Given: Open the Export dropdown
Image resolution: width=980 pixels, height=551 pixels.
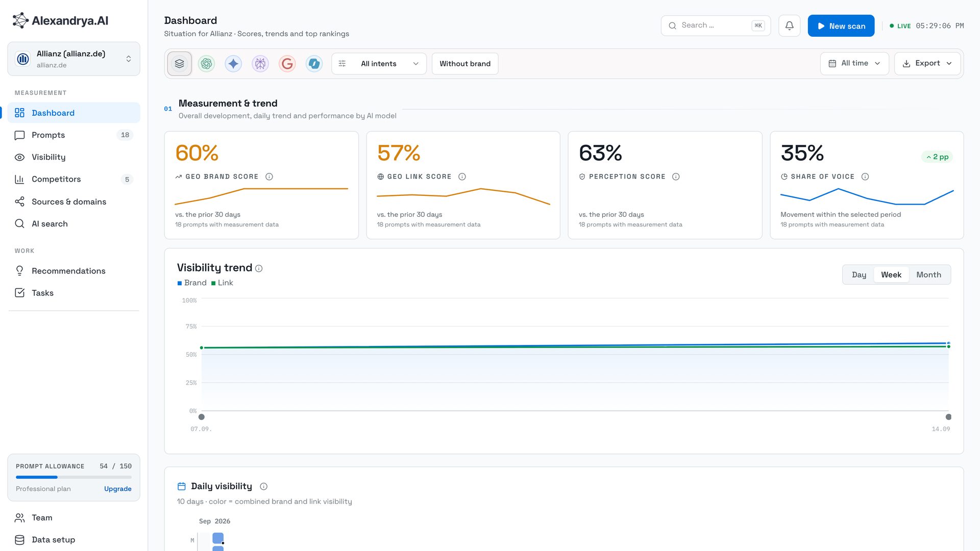Looking at the screenshot, I should 927,63.
